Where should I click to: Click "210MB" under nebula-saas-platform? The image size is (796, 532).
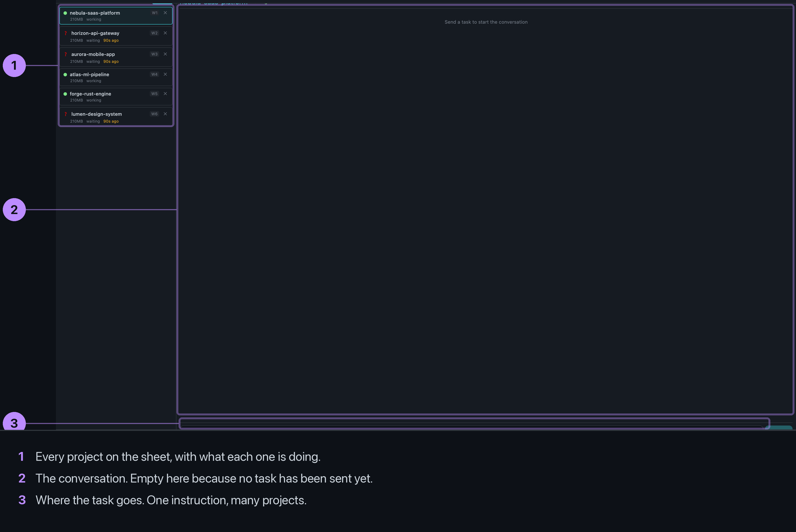(76, 19)
